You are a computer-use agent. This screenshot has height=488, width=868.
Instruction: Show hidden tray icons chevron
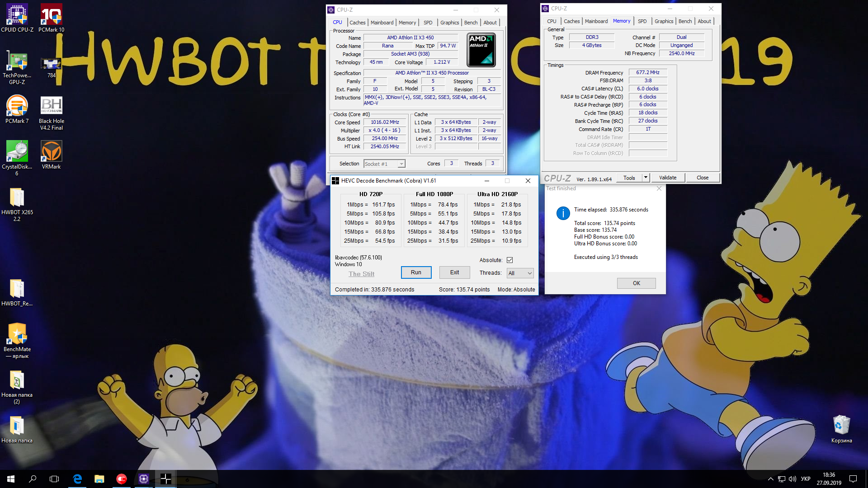click(770, 479)
